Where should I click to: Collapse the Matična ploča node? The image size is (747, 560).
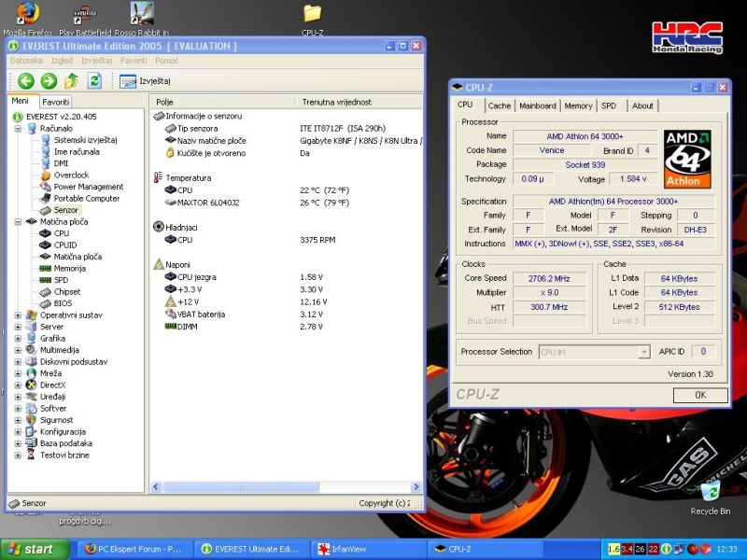(18, 222)
